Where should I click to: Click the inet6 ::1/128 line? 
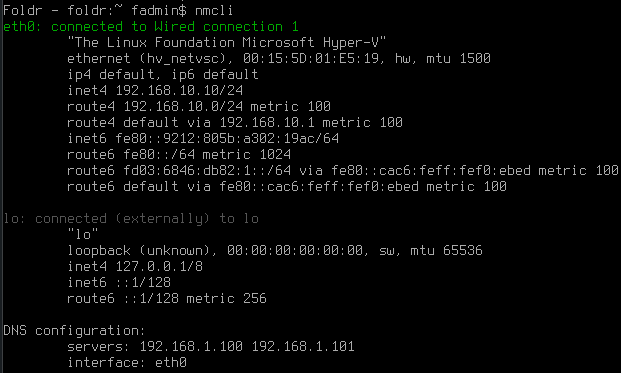[119, 283]
